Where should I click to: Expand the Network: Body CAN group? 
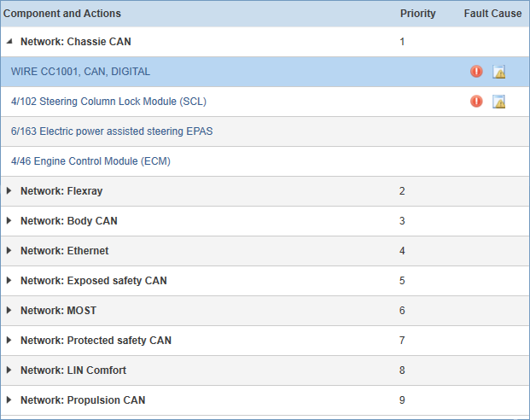[9, 220]
